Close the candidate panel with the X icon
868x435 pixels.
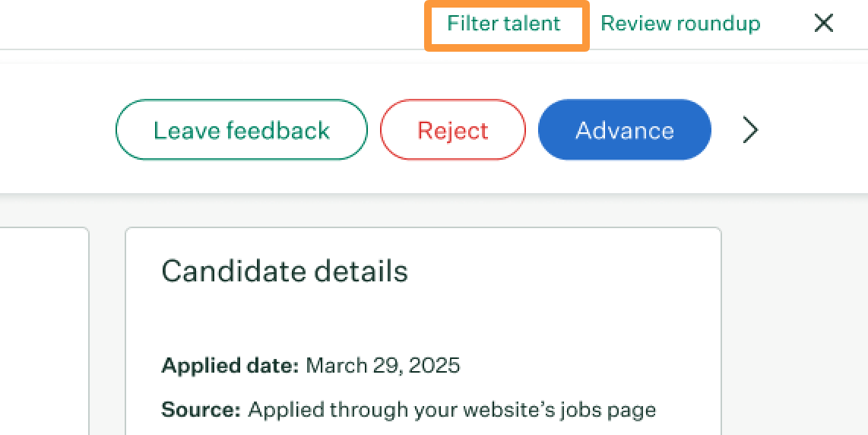click(824, 24)
